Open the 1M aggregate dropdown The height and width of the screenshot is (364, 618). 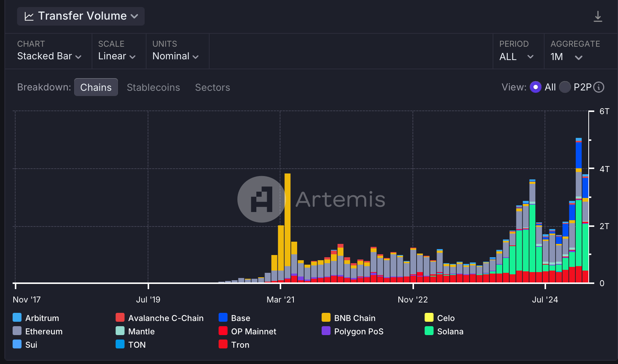point(566,57)
